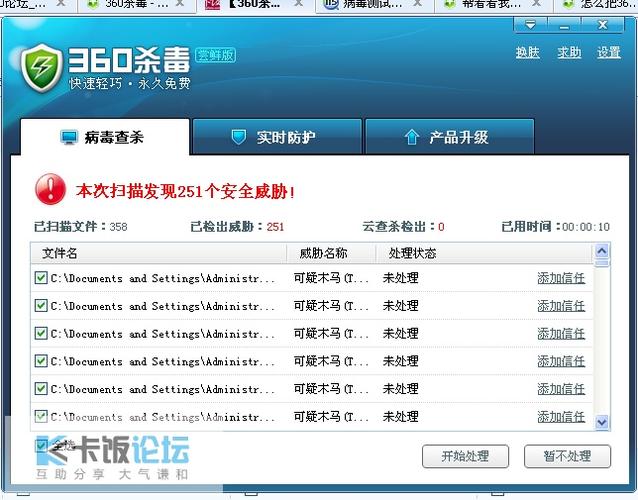Click the 本次扫描发现251个安全威胁 headline
Screen dimensions: 638x500
185,191
